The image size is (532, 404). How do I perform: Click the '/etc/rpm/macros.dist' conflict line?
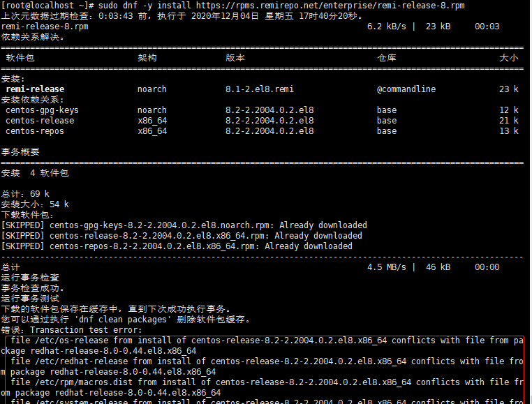pos(262,388)
